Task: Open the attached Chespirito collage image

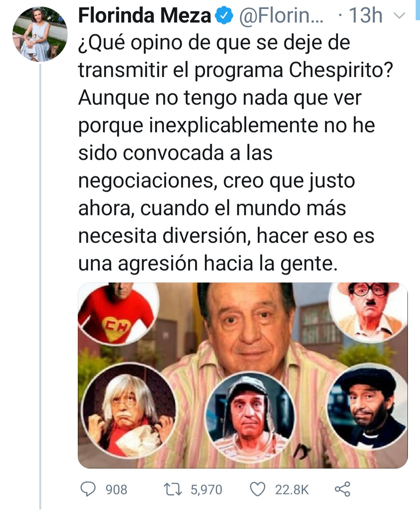Action: 243,375
